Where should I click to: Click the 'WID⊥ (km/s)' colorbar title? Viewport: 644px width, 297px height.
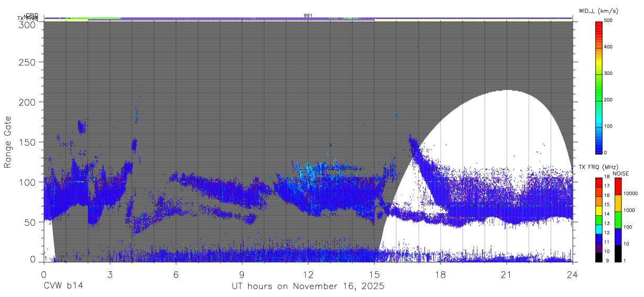click(599, 12)
